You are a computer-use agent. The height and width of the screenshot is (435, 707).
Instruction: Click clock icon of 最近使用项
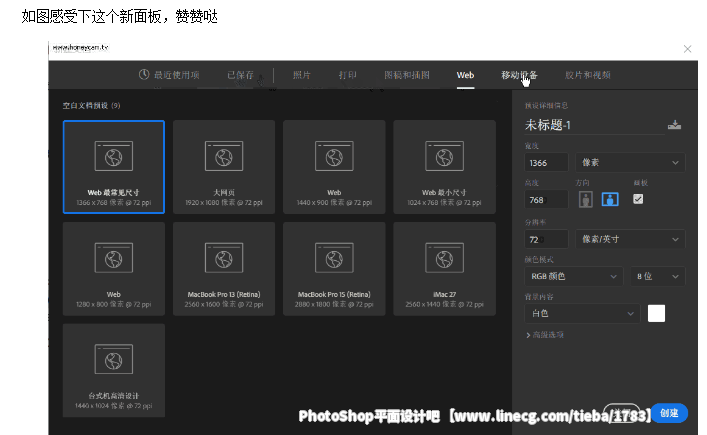(144, 74)
